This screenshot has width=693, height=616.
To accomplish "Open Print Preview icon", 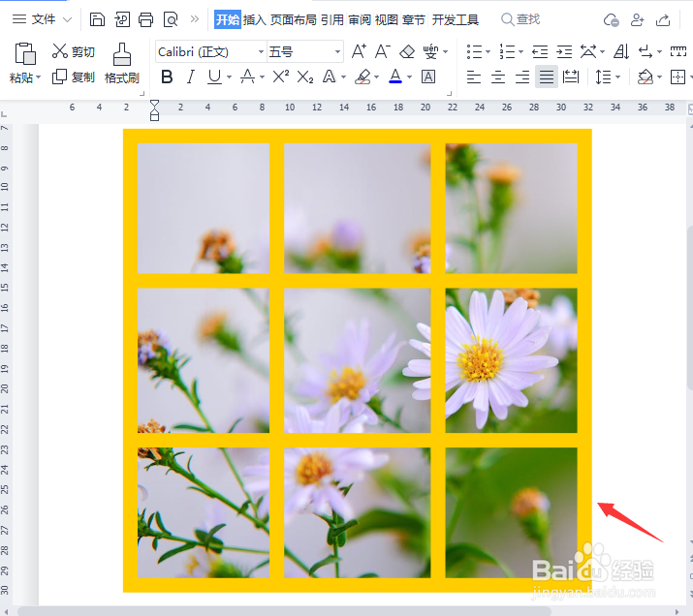I will click(x=171, y=20).
